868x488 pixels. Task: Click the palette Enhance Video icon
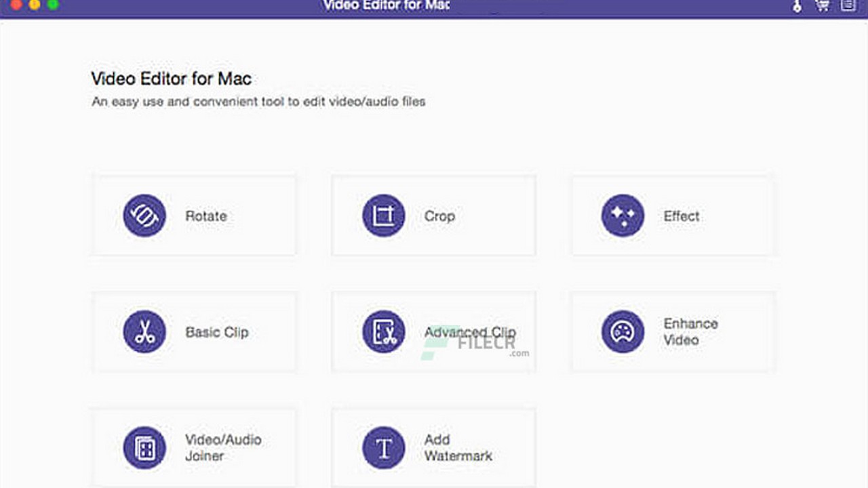[623, 332]
